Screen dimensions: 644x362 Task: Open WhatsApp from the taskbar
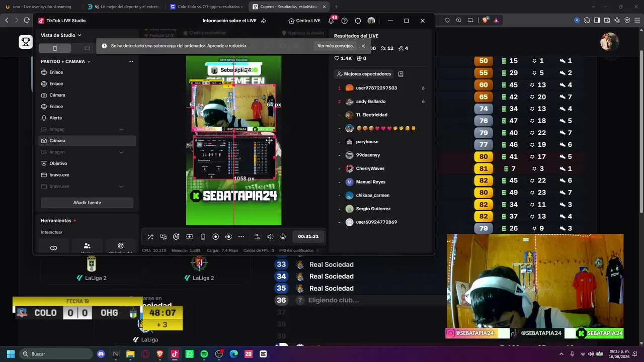189,354
